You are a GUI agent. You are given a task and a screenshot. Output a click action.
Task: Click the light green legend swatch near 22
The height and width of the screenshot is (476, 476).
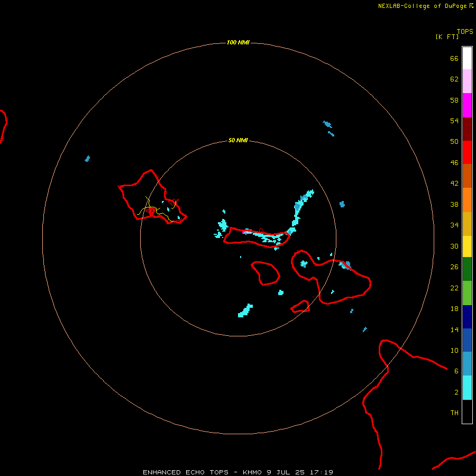pyautogui.click(x=467, y=292)
